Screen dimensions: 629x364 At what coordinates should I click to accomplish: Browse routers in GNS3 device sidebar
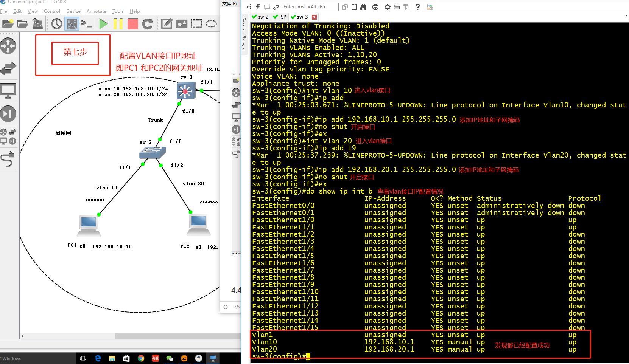click(8, 46)
